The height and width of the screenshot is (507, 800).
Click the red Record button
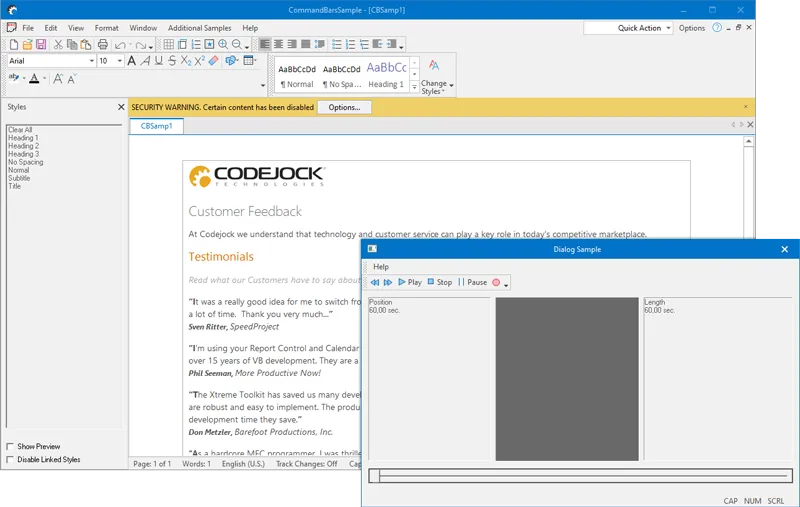point(496,283)
